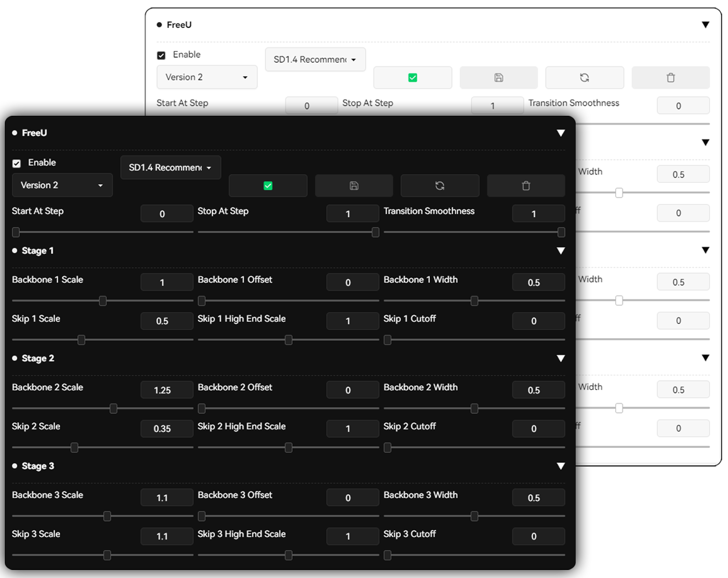Screen dimensions: 728x578
Task: Click delete preset trash icon in dark panel
Action: 526,186
